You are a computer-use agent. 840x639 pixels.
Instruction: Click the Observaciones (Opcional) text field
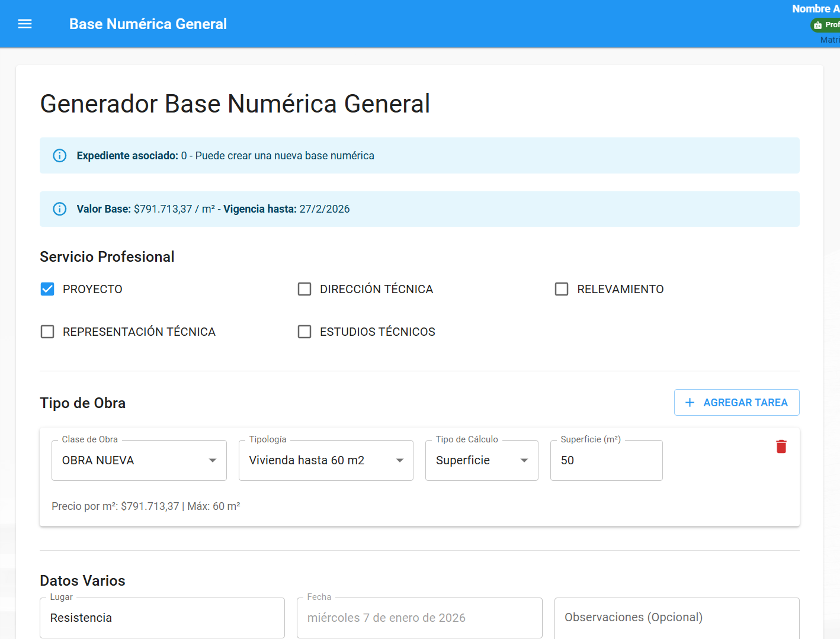click(x=677, y=618)
